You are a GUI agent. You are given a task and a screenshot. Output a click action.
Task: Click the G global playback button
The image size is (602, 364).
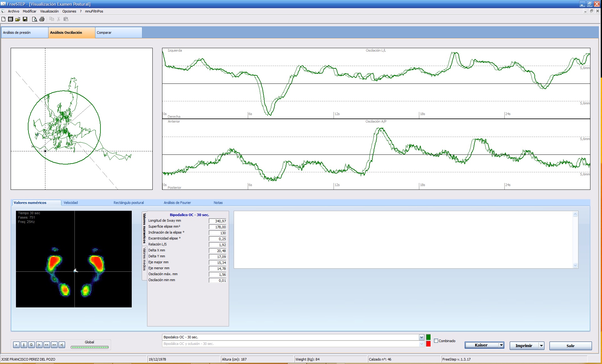point(31,345)
